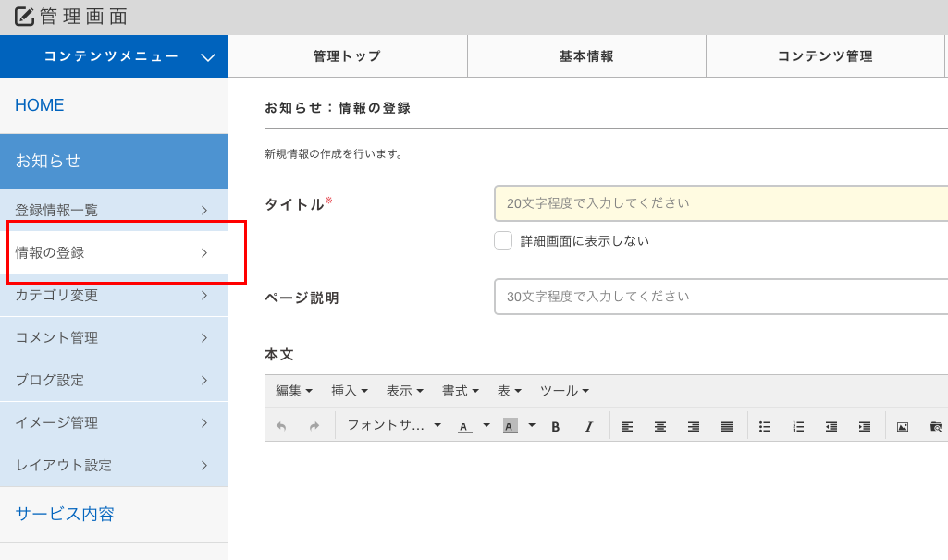Check the 詳細画面に表示しない checkbox
This screenshot has height=560, width=948.
coord(503,241)
